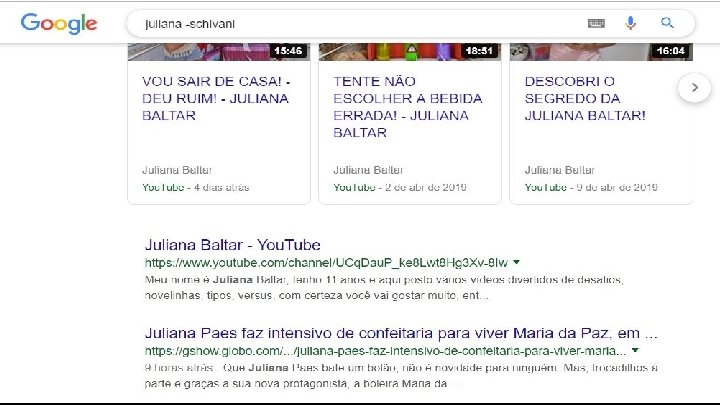
Task: Click 'Juliana Baltar' channel name in third card
Action: (559, 170)
